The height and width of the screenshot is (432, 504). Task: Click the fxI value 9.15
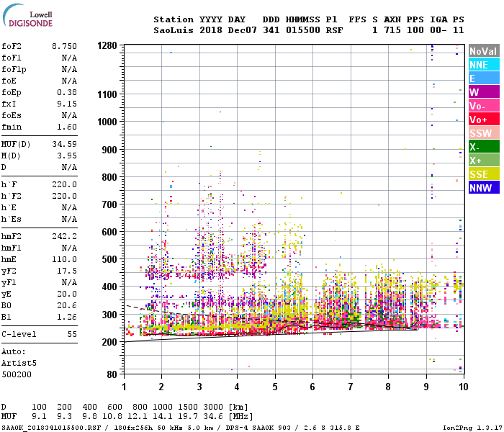(67, 104)
